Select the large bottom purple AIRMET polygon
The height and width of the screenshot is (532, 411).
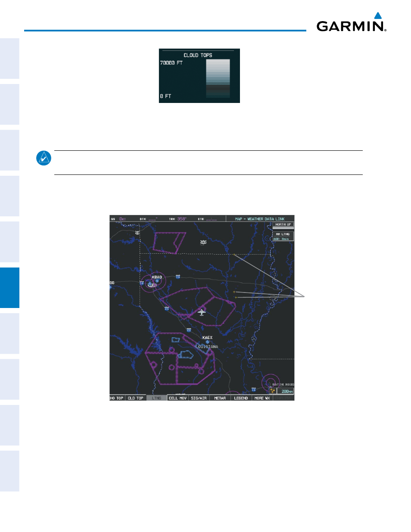point(180,358)
